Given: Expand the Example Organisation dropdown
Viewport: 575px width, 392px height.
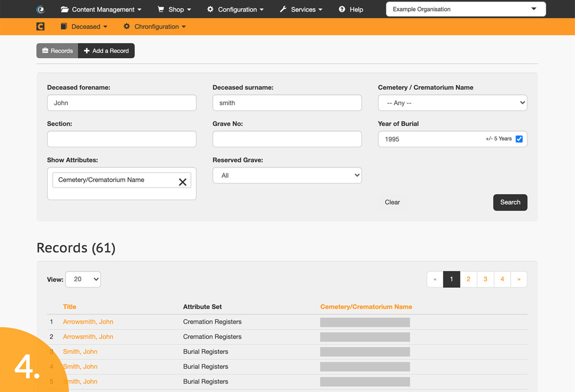Looking at the screenshot, I should (x=466, y=9).
